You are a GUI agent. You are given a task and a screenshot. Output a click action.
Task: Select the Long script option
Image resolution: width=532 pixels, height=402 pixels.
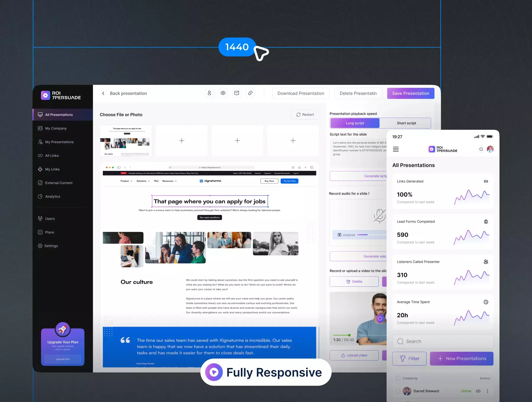(355, 123)
